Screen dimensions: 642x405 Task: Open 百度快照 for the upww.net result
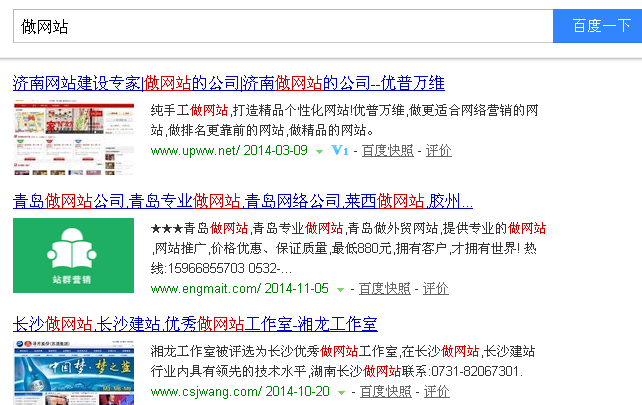tap(387, 151)
